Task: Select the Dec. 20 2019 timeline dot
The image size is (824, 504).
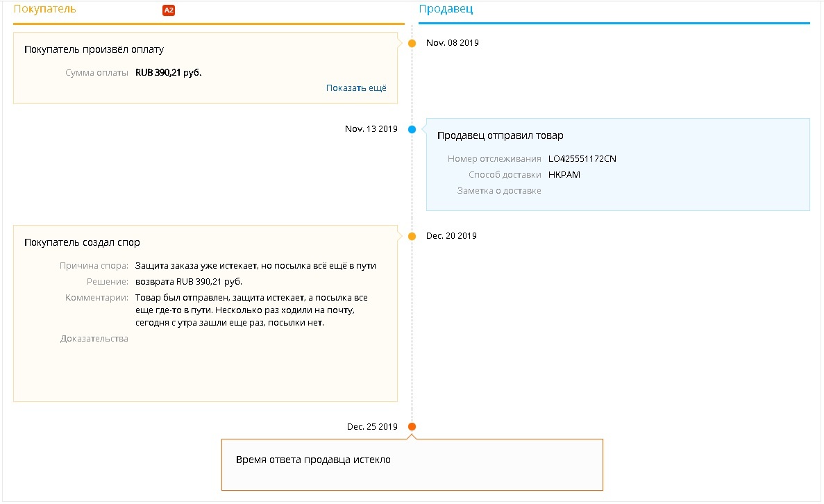Action: pyautogui.click(x=412, y=236)
